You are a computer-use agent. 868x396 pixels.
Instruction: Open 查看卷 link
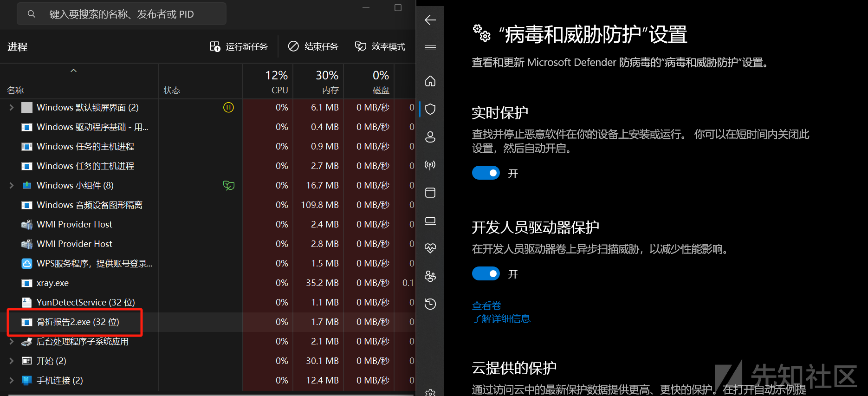pos(486,305)
